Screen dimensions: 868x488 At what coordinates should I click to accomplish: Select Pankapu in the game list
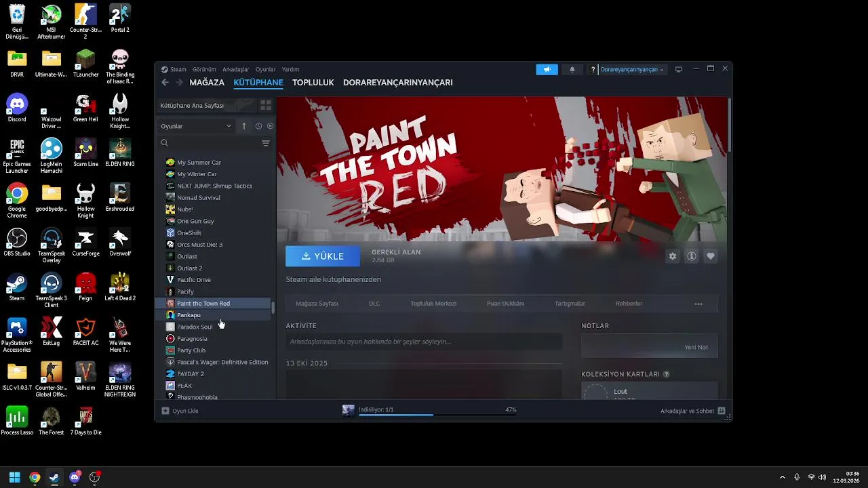coord(213,315)
